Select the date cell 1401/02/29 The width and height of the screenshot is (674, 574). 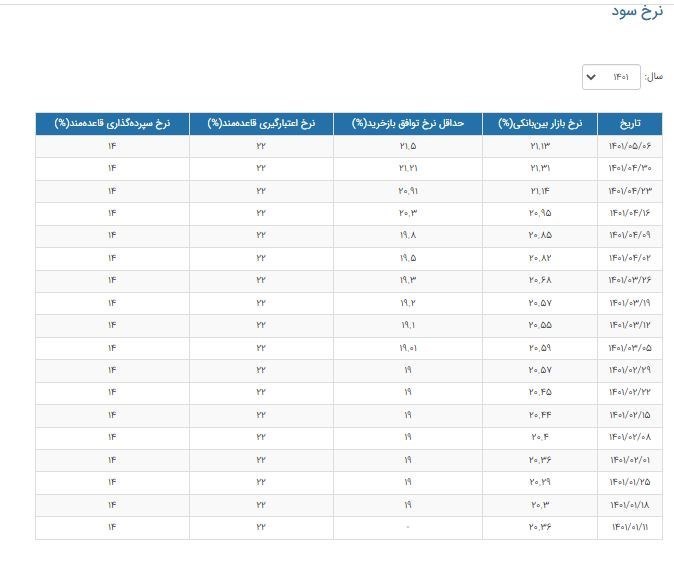[630, 371]
